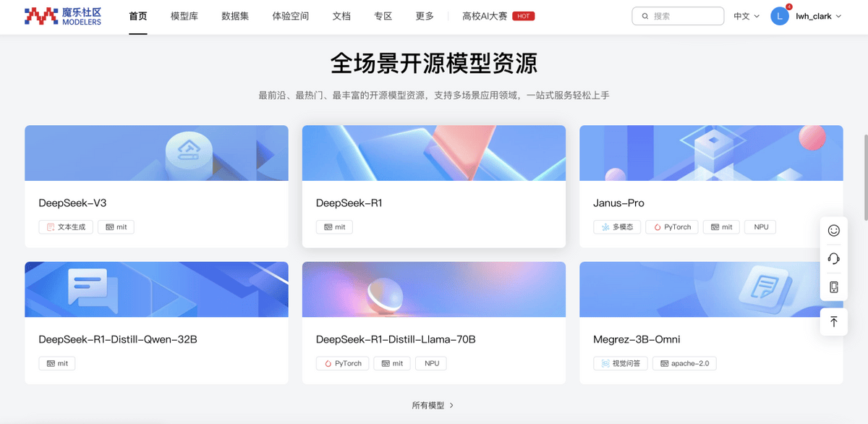This screenshot has width=868, height=424.
Task: Open the 更多 navigation menu
Action: [425, 16]
